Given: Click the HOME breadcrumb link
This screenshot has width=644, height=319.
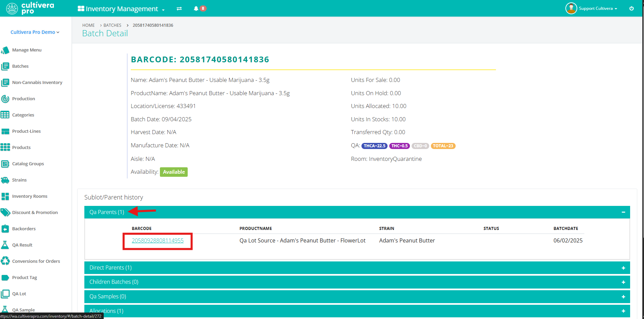Looking at the screenshot, I should tap(88, 25).
